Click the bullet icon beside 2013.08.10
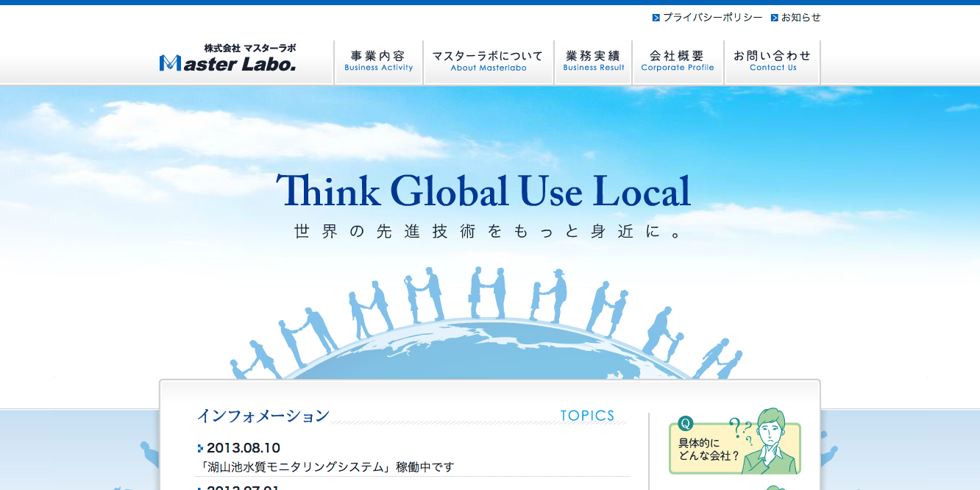 [x=200, y=448]
